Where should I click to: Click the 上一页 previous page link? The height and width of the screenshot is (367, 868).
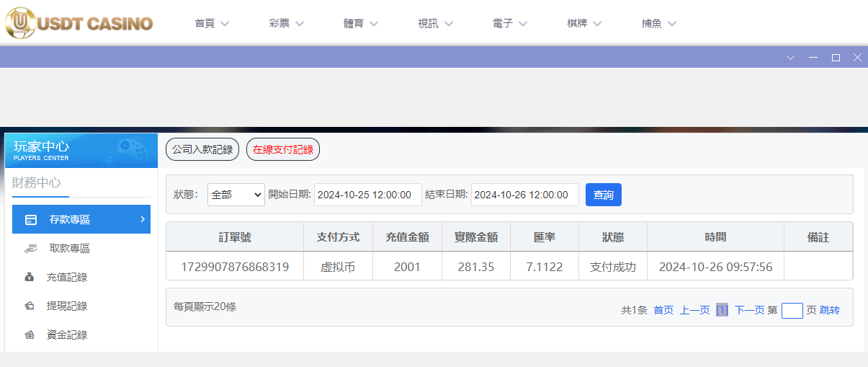pyautogui.click(x=694, y=310)
